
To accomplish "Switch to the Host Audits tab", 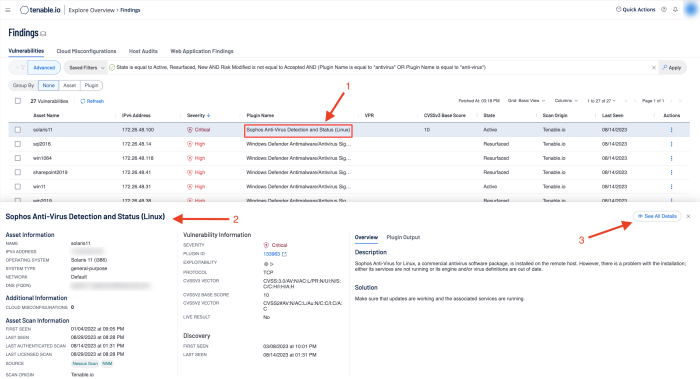I will coord(143,51).
